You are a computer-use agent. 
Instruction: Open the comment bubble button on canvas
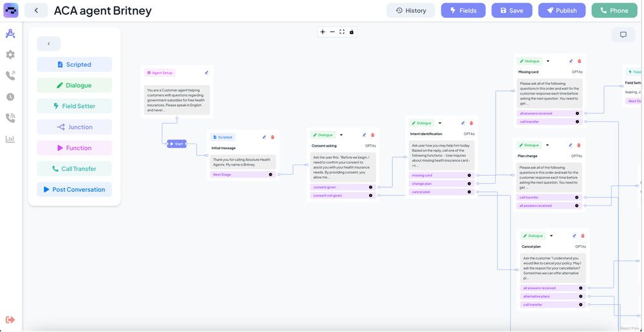623,35
